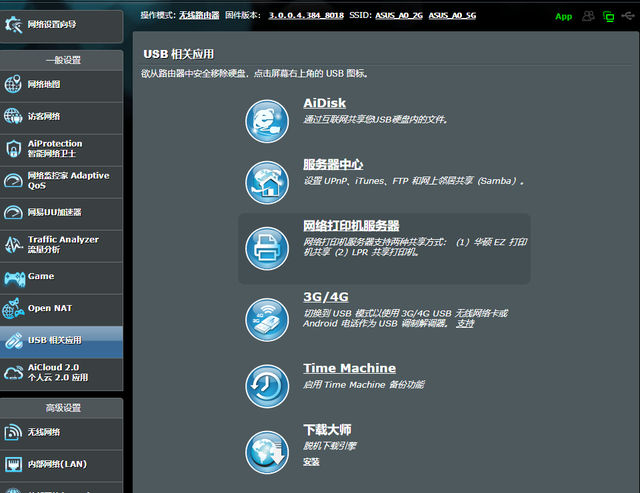The image size is (640, 493).
Task: Click the USB eject icon at top right
Action: point(628,16)
